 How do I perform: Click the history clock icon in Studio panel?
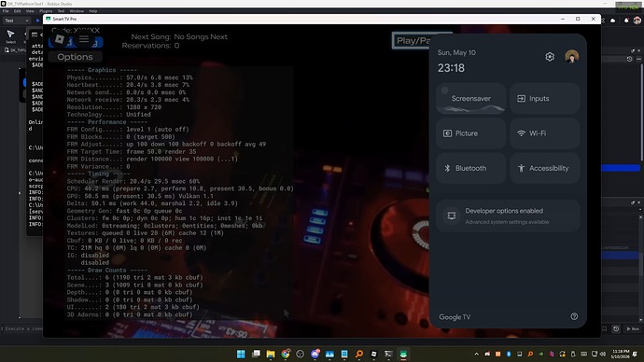pos(629,59)
